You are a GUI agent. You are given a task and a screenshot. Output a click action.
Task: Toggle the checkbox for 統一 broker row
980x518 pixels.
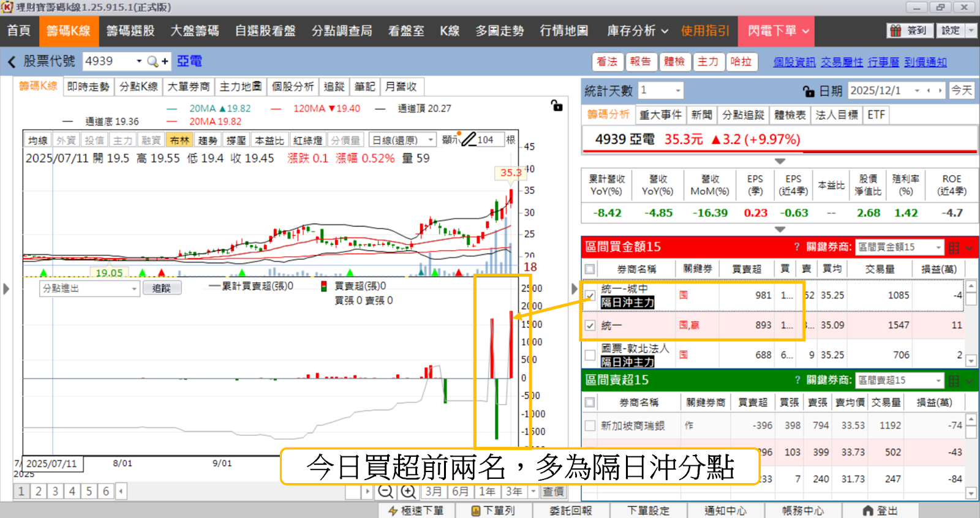(x=590, y=325)
